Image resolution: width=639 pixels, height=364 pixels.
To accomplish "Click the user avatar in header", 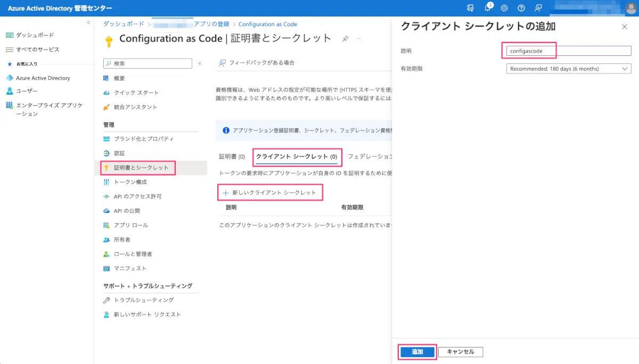I will point(631,8).
